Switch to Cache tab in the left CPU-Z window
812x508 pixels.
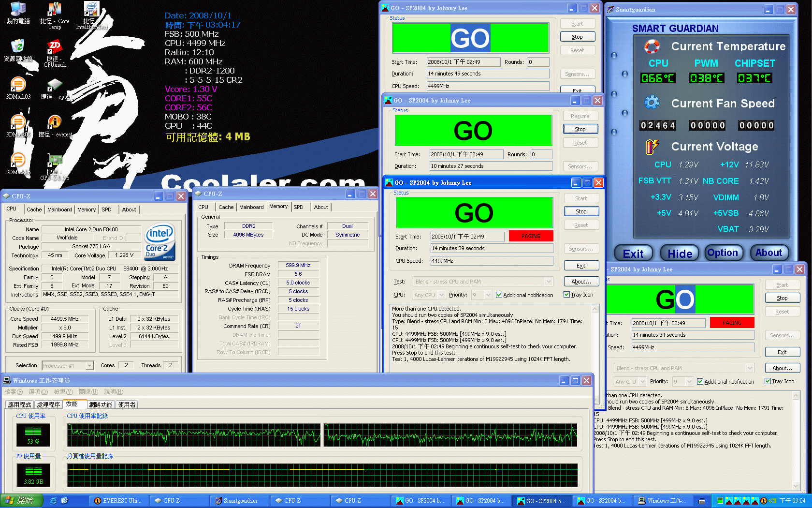tap(34, 209)
